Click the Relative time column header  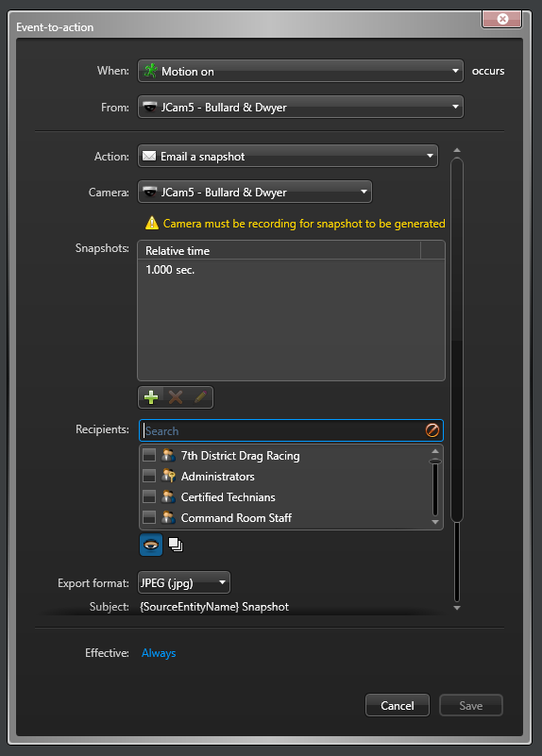click(x=279, y=251)
